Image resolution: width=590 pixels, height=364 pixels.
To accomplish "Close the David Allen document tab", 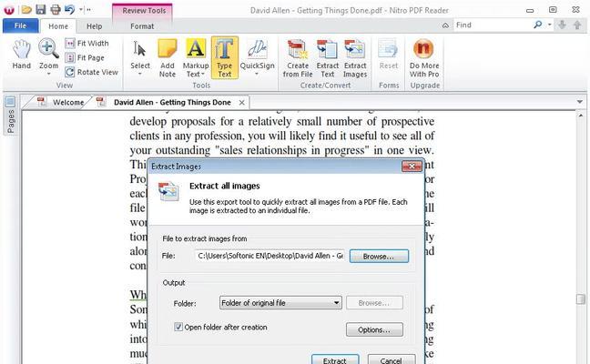I will [241, 102].
